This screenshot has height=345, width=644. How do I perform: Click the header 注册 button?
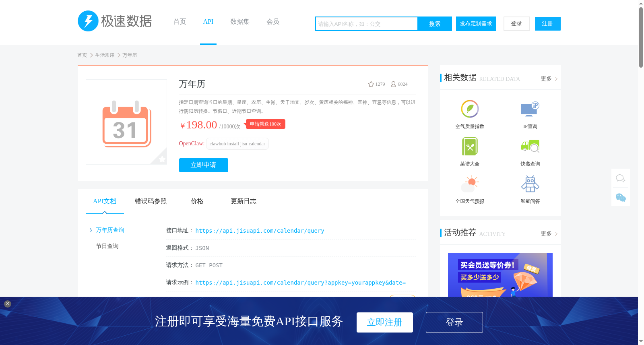pos(548,24)
